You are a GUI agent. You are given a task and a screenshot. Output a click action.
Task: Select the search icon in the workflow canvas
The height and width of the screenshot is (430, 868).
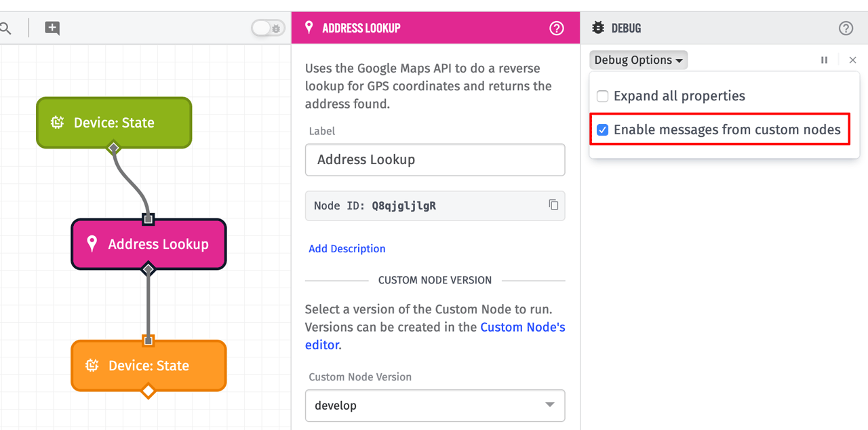[x=7, y=28]
